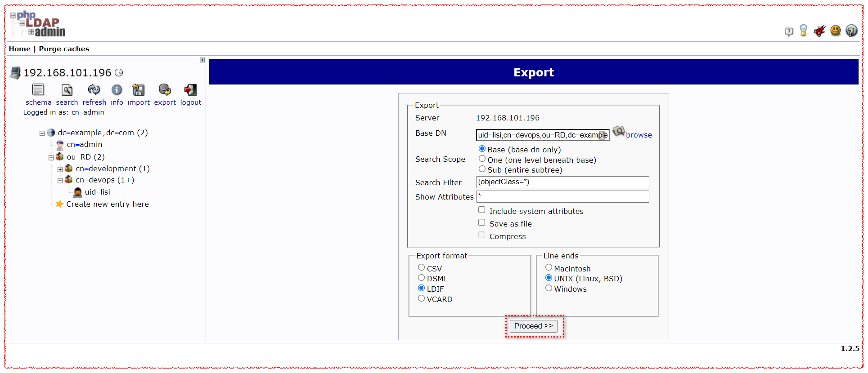Viewport: 868px width, 373px height.
Task: Click the clock icon next to server name
Action: tap(119, 72)
